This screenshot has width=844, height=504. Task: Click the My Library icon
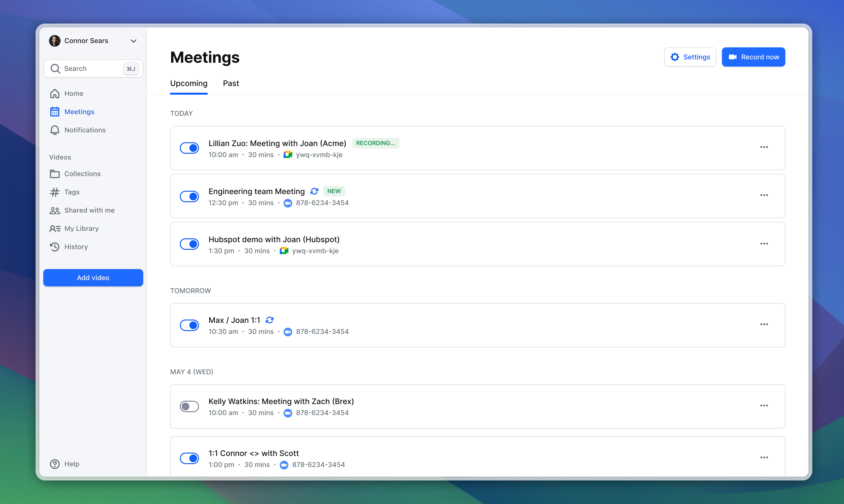tap(55, 228)
